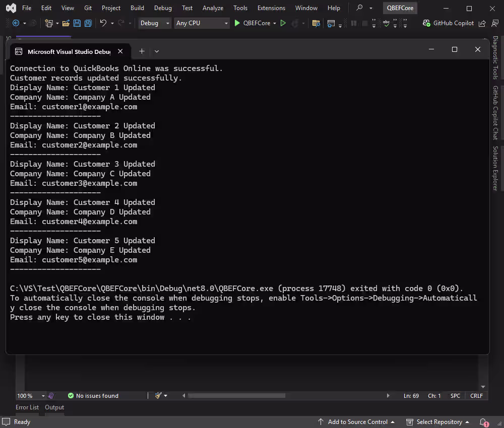Expand the Undo history dropdown arrow
Viewport: 504px width, 428px height.
click(x=112, y=24)
